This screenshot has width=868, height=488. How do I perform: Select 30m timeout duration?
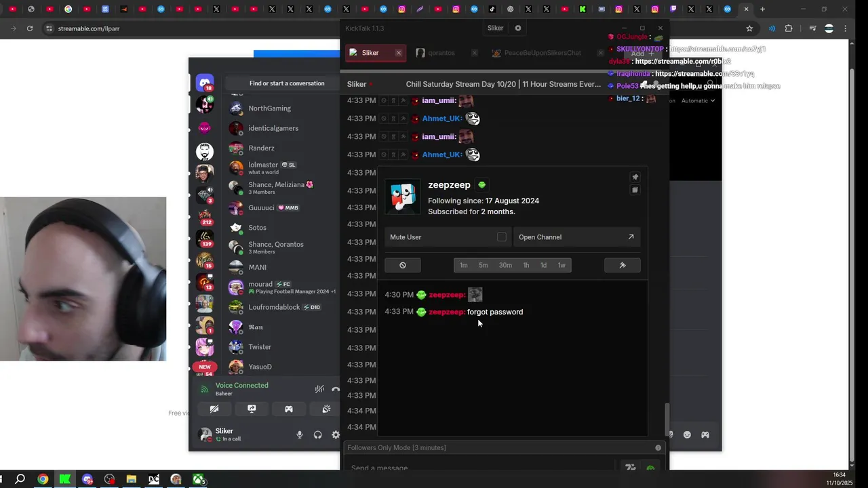click(505, 265)
